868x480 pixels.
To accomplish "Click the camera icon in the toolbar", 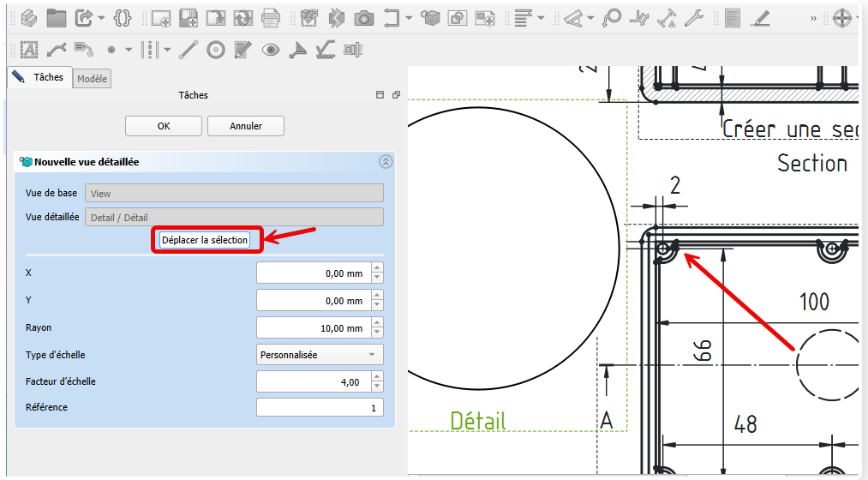I will 363,17.
